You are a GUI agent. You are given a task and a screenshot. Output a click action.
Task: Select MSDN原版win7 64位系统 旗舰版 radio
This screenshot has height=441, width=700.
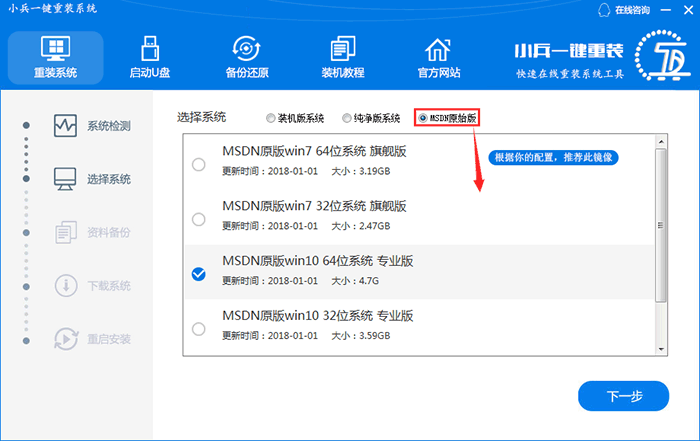tap(199, 165)
